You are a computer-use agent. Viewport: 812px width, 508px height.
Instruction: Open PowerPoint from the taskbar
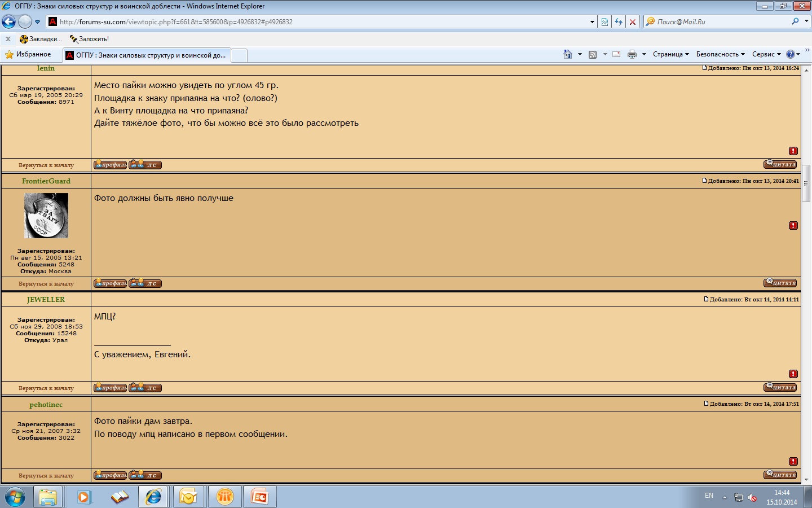tap(259, 497)
